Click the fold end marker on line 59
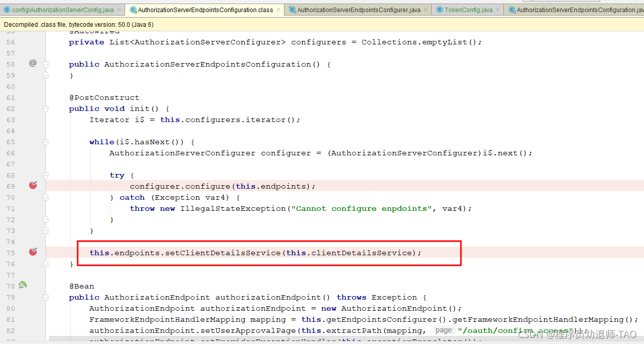The image size is (644, 344). pyautogui.click(x=46, y=75)
